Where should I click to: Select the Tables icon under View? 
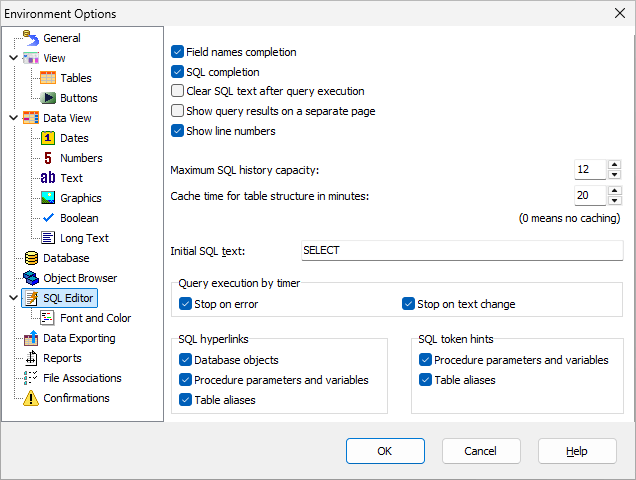click(48, 78)
